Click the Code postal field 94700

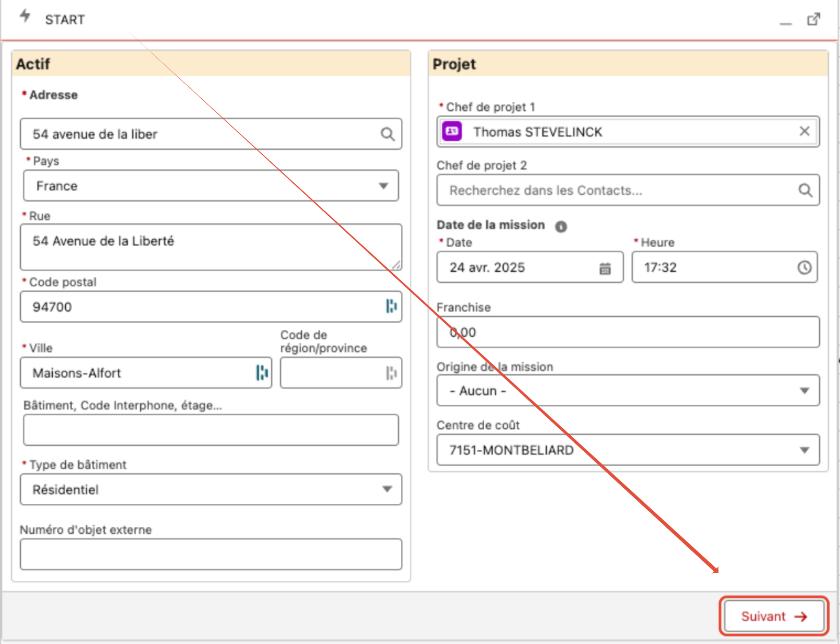pos(211,306)
